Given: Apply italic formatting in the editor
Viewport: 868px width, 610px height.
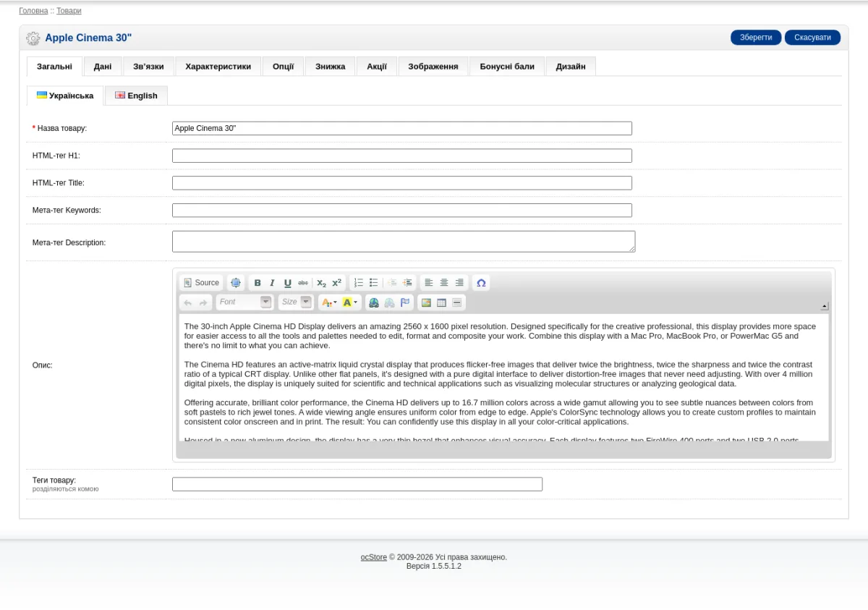Looking at the screenshot, I should coord(272,283).
